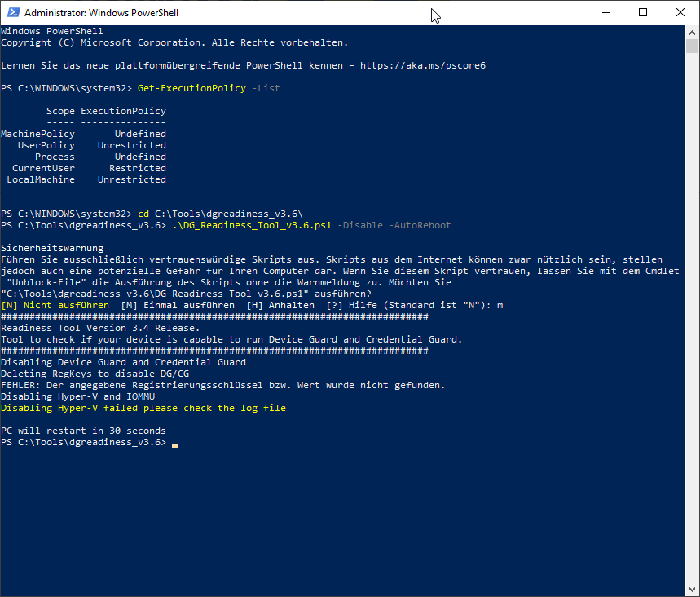The image size is (700, 597).
Task: Click the "-AutoReboot" parameter text
Action: tap(420, 225)
